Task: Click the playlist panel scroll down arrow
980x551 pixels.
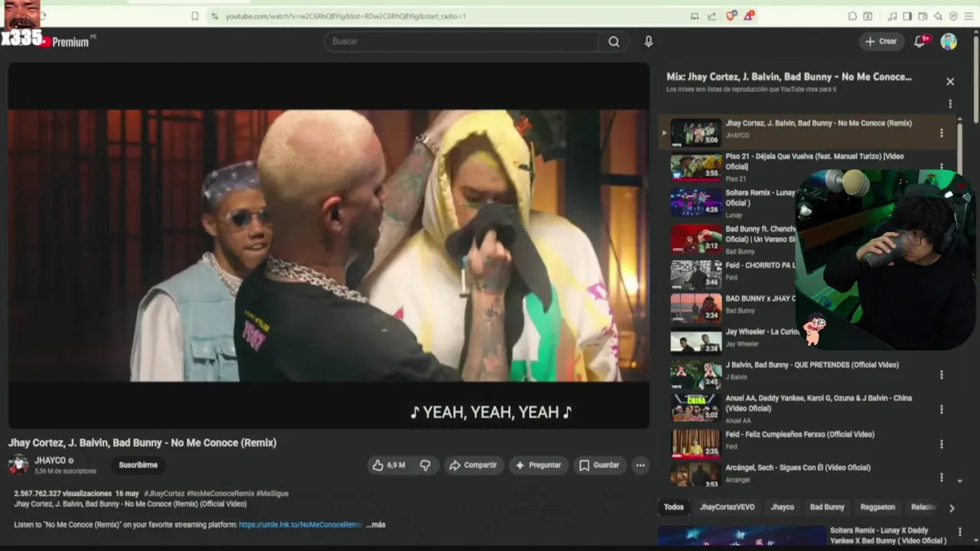Action: pos(960,481)
